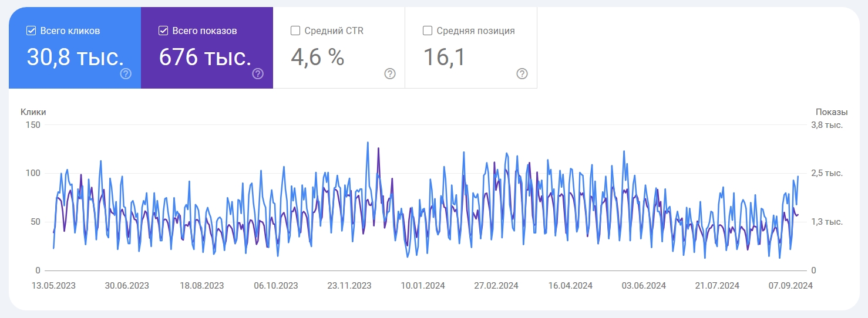Open help icon on Всего кликов card
Screen dimensions: 868x318
(126, 74)
